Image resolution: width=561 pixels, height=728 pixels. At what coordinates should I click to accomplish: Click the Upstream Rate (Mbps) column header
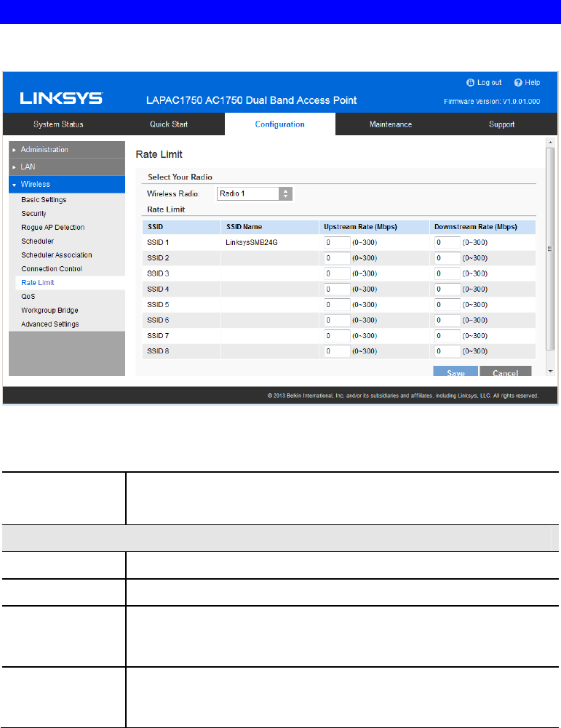pyautogui.click(x=360, y=227)
